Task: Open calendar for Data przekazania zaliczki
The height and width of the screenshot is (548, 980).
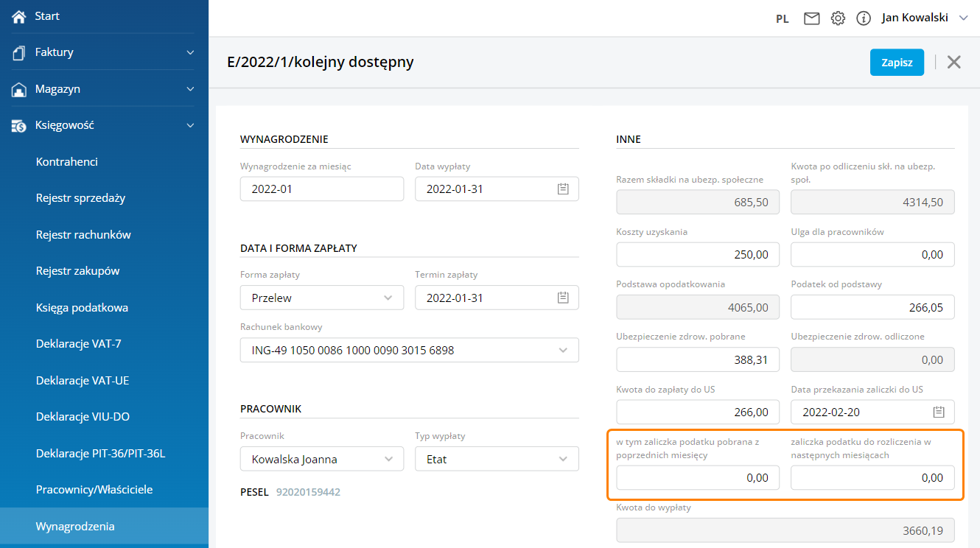Action: pos(939,412)
